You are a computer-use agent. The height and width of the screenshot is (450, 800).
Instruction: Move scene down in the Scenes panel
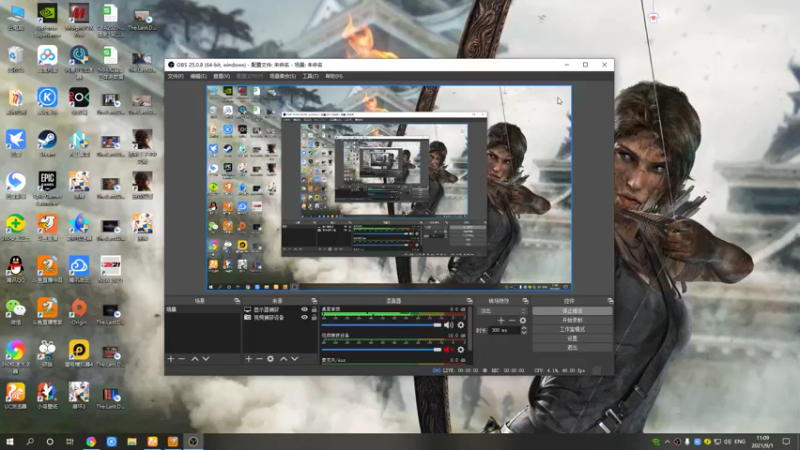[206, 359]
